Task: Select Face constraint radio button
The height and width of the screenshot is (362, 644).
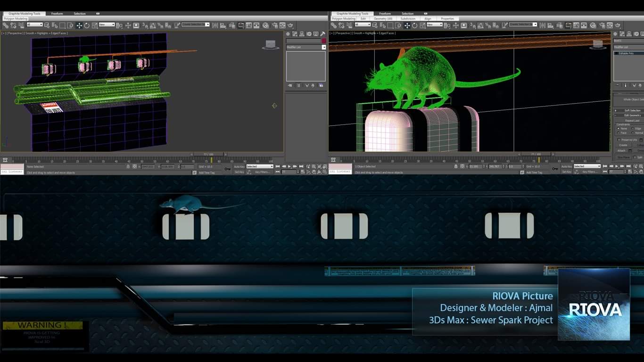Action: click(x=618, y=132)
